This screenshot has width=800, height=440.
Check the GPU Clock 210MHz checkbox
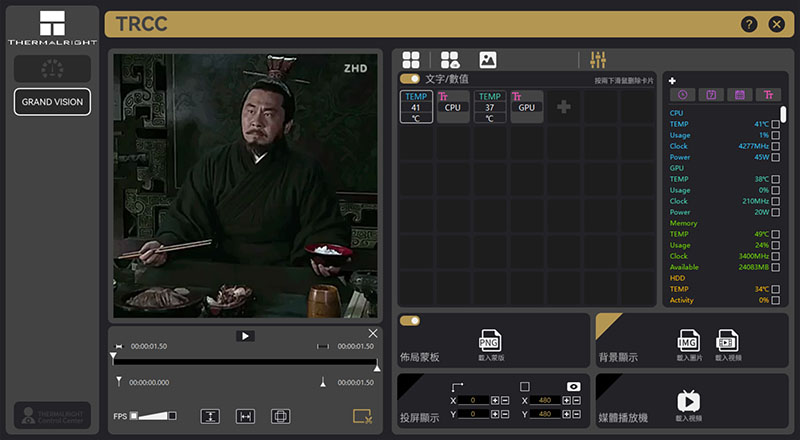776,201
